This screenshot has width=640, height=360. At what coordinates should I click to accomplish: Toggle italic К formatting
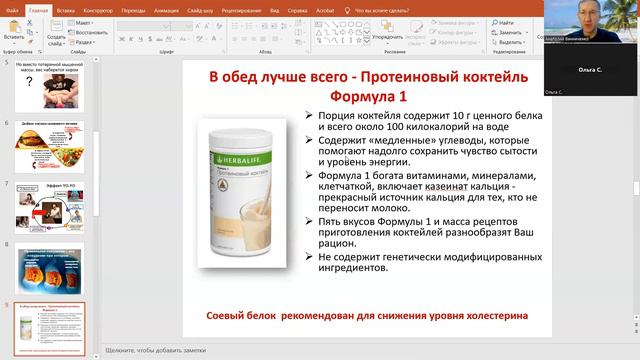tap(131, 39)
